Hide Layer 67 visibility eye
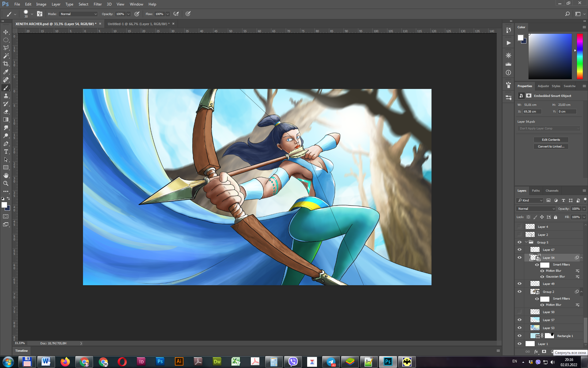This screenshot has height=368, width=588. [x=519, y=250]
